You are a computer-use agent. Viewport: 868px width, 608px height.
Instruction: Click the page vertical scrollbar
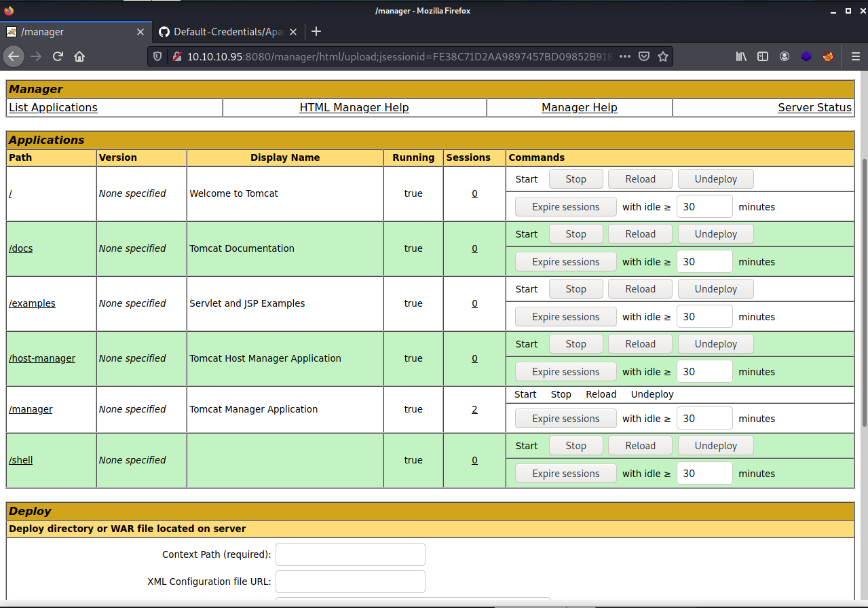coord(863,292)
